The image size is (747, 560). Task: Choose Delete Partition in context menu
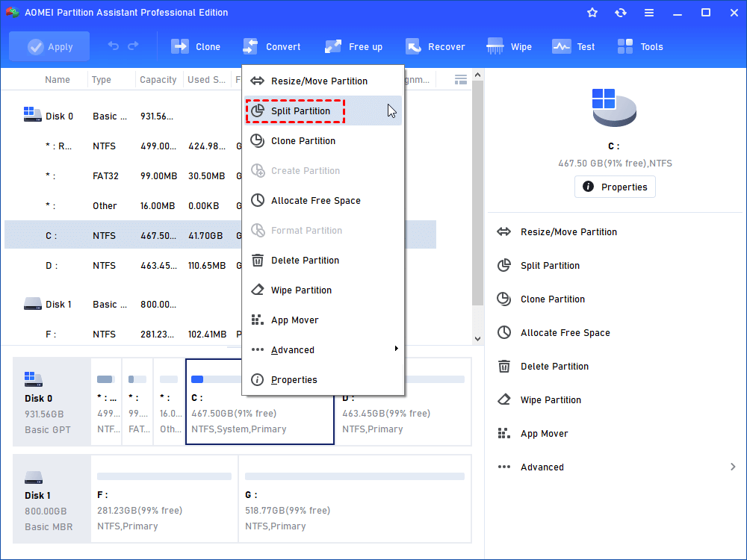coord(323,261)
